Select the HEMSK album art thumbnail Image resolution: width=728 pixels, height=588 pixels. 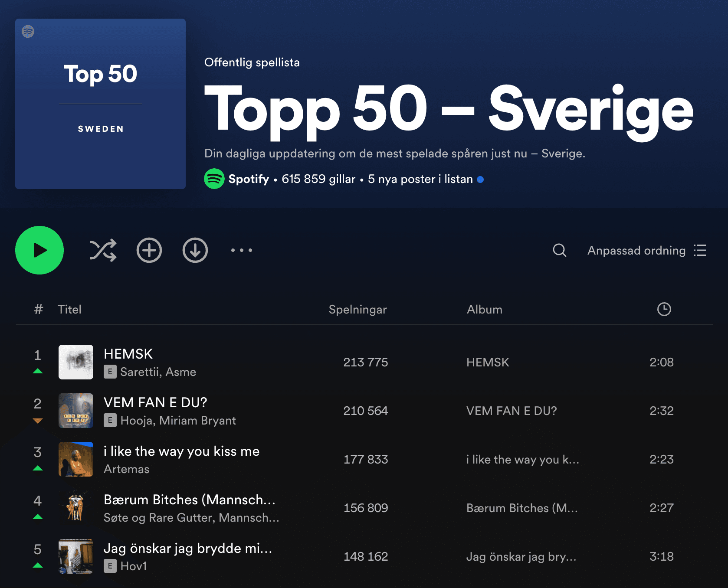tap(76, 362)
